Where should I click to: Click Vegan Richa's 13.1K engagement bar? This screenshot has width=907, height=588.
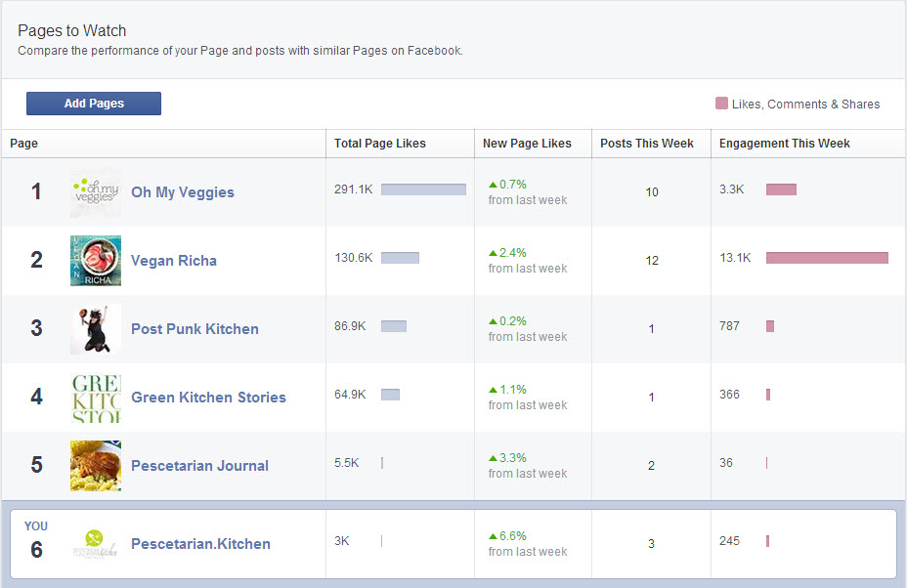[827, 258]
